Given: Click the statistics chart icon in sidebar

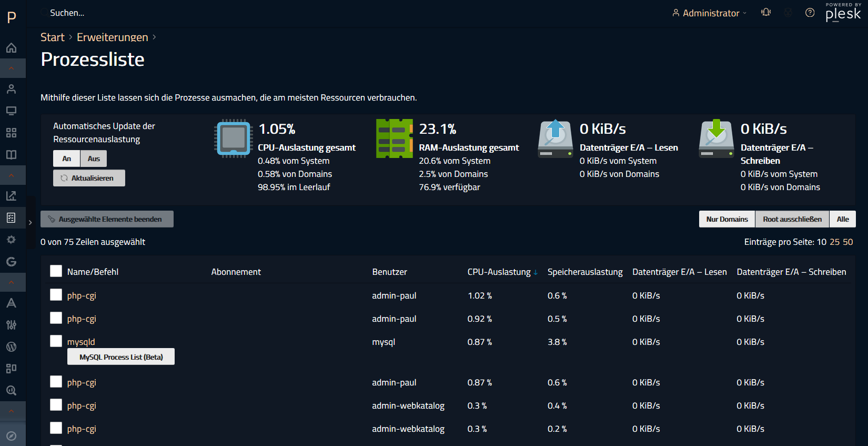Looking at the screenshot, I should [x=11, y=196].
